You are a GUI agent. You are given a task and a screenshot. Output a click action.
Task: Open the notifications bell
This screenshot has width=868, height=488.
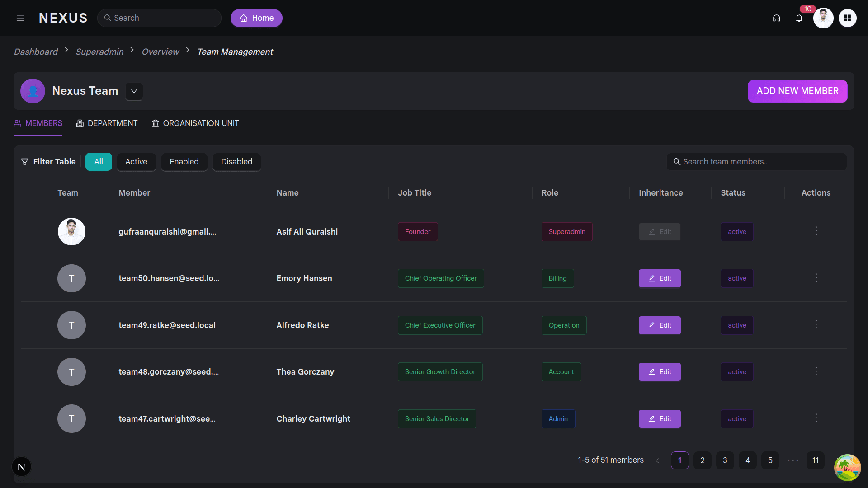(799, 18)
